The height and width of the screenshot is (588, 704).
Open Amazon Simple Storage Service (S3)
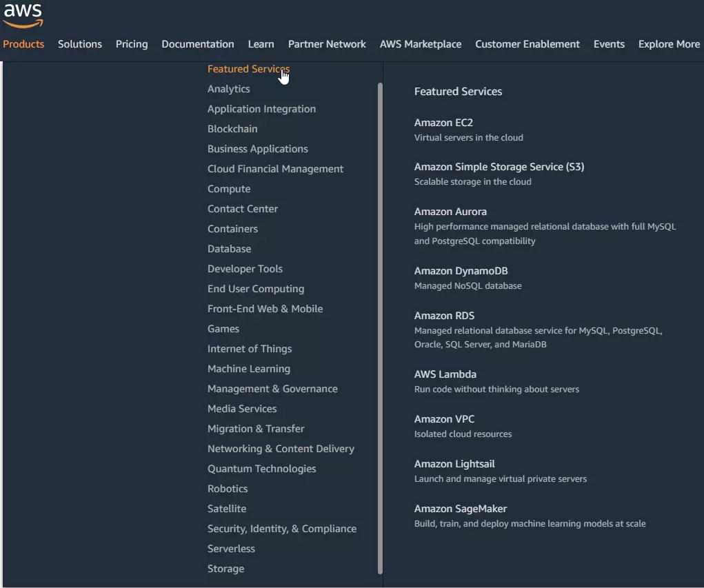tap(499, 166)
